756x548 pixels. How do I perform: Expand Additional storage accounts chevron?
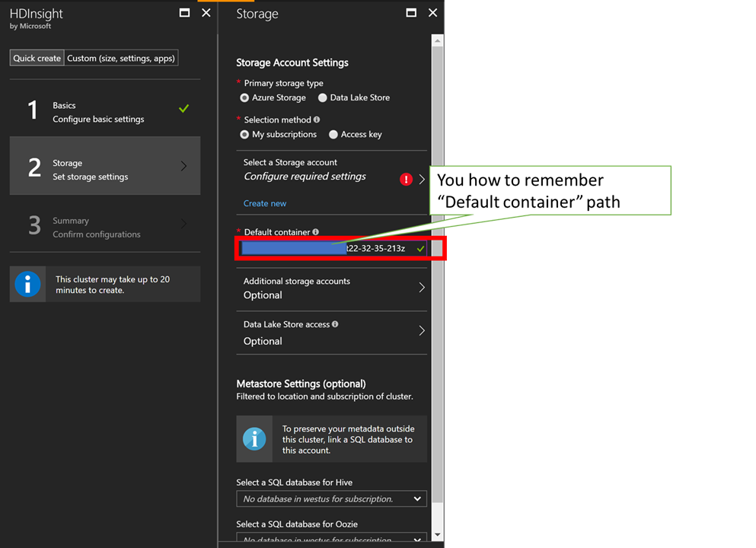422,288
